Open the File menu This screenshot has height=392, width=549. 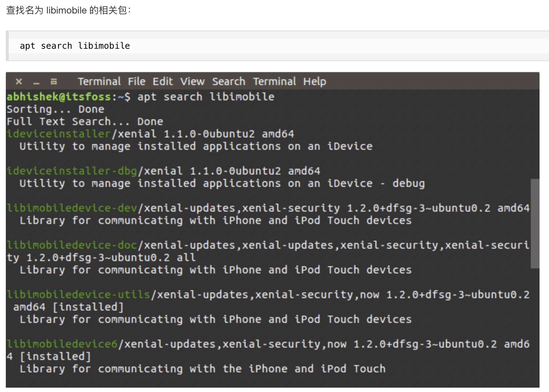tap(137, 81)
